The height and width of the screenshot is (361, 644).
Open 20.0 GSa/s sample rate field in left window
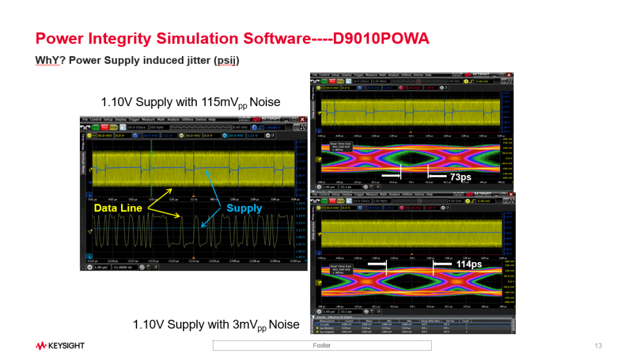coord(138,127)
